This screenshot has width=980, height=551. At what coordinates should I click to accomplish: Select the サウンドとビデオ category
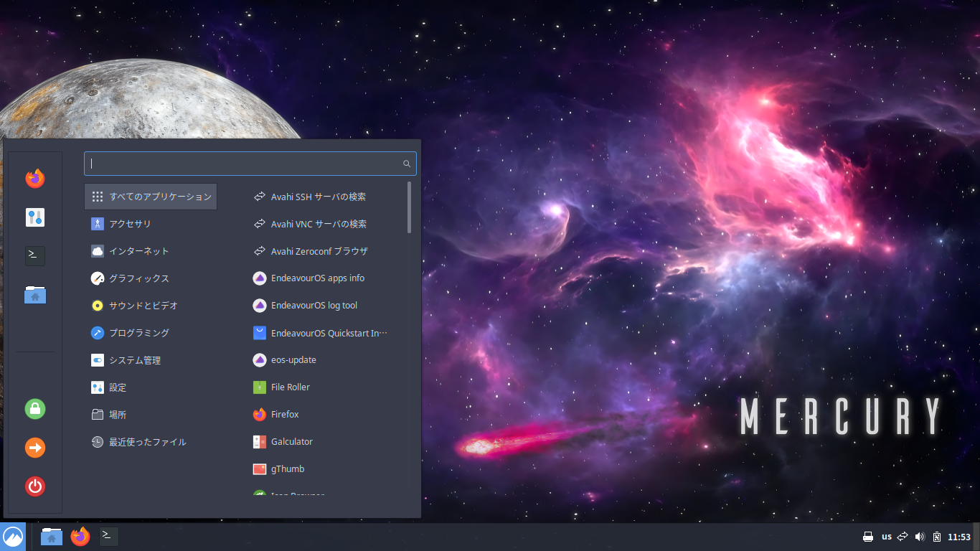[x=151, y=306]
